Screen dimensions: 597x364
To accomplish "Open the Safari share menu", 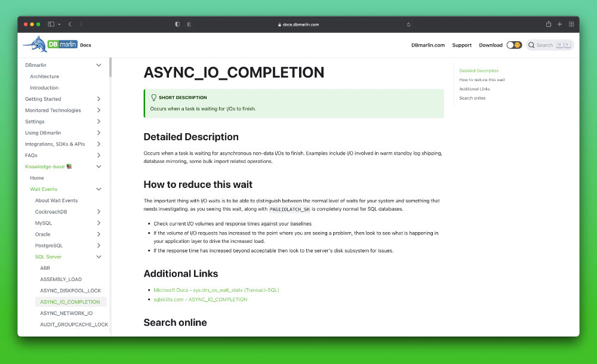I will pyautogui.click(x=548, y=24).
